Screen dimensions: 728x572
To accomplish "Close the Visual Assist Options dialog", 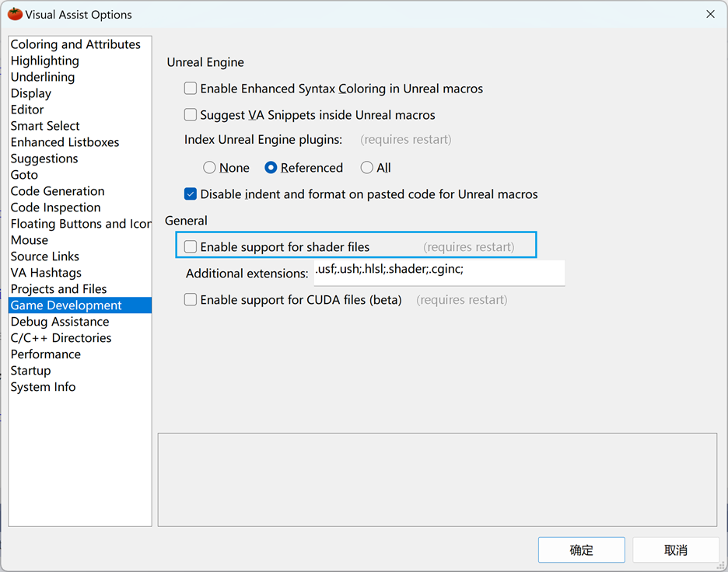I will pyautogui.click(x=710, y=14).
